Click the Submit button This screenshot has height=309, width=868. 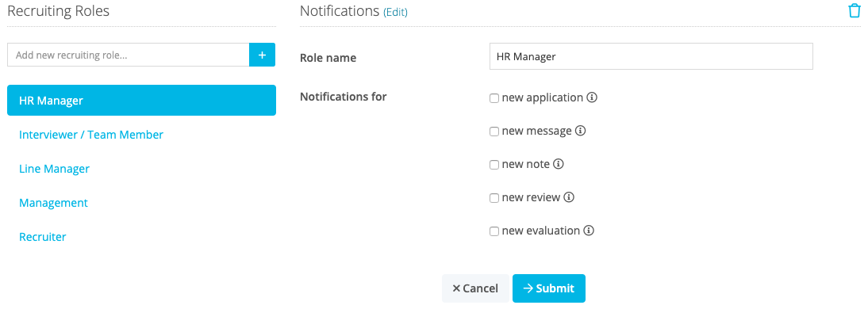548,288
